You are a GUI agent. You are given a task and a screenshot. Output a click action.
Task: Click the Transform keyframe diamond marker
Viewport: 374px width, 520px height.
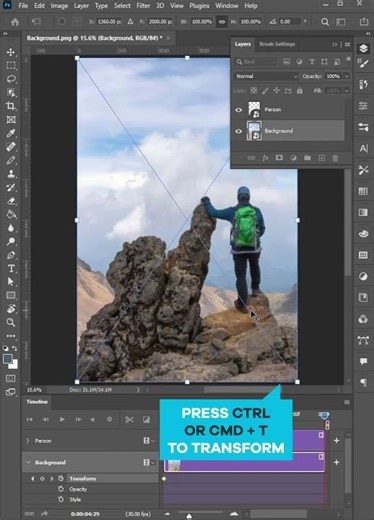point(164,479)
